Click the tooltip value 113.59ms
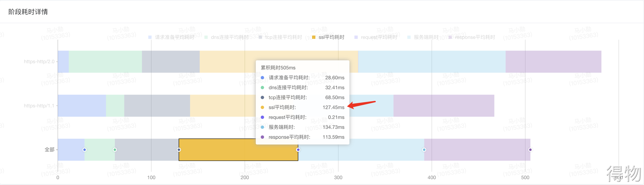Image resolution: width=644 pixels, height=185 pixels. point(333,137)
